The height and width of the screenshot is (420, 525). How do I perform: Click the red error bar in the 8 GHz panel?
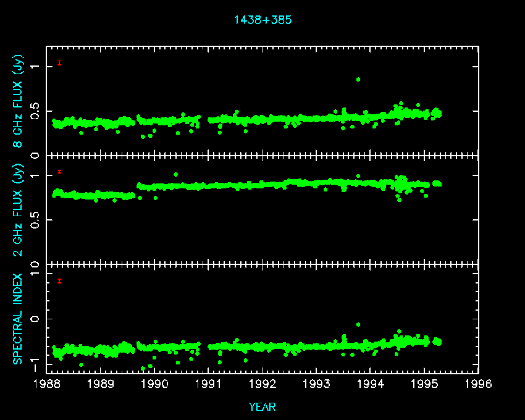pos(59,62)
